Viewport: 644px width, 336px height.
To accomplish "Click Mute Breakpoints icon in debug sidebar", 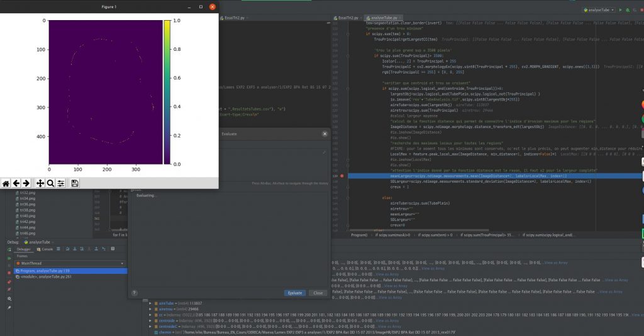I will pyautogui.click(x=9, y=290).
